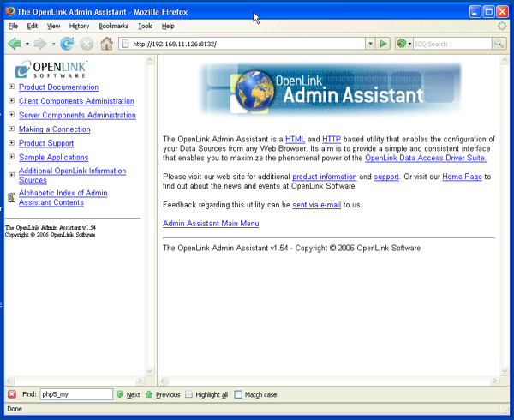Open the Home page house icon

click(106, 44)
